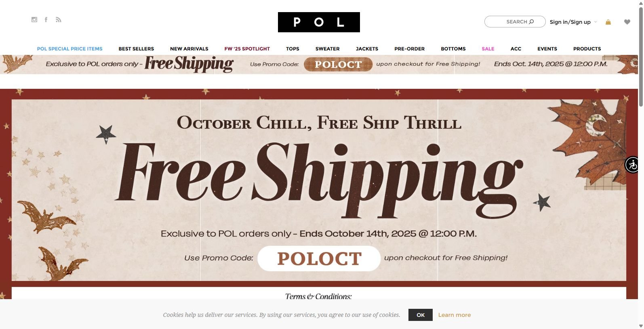Open the Instagram social icon
This screenshot has width=644, height=329.
click(34, 19)
